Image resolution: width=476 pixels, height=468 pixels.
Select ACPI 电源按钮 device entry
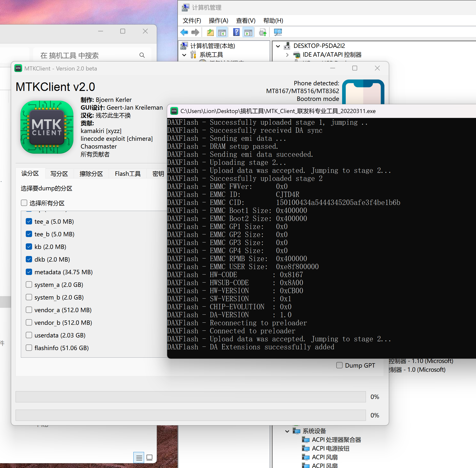click(330, 449)
